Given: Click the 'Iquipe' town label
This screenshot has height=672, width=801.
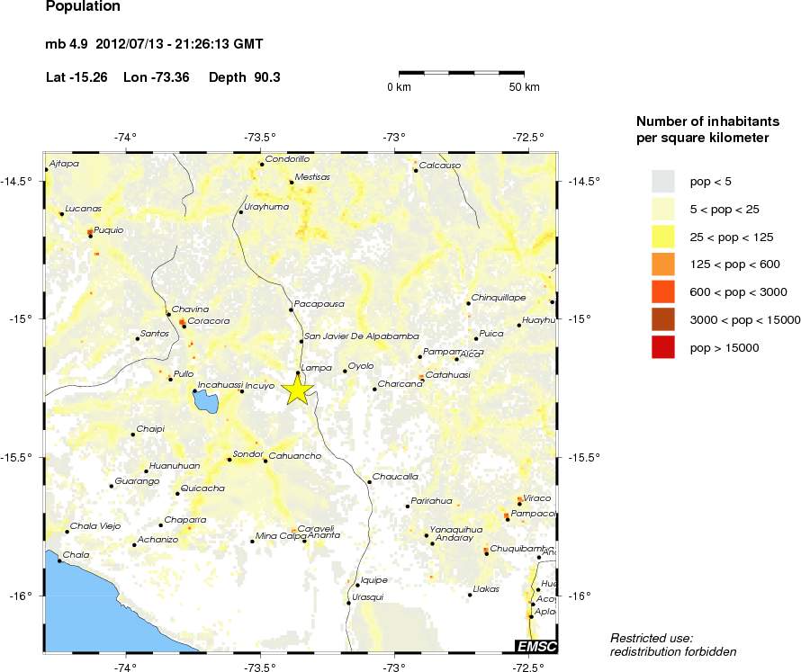Looking at the screenshot, I should pos(373,580).
